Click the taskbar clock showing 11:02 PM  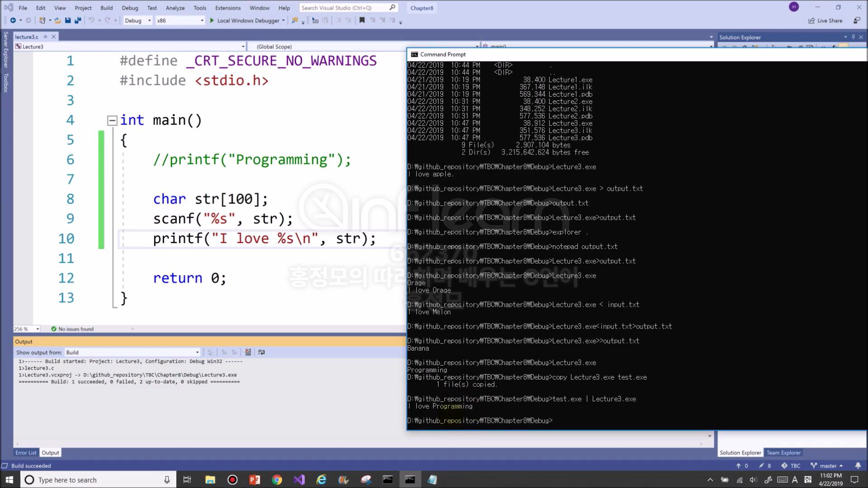pos(831,479)
